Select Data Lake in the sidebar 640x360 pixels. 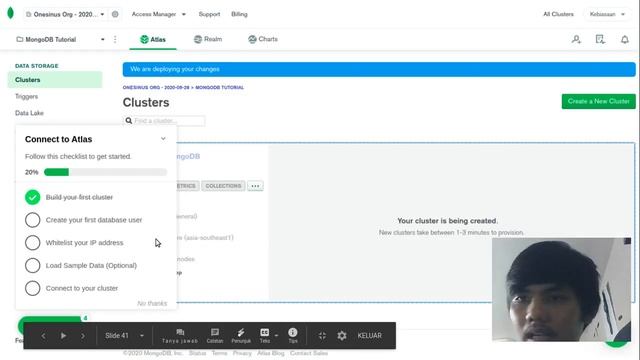point(29,113)
